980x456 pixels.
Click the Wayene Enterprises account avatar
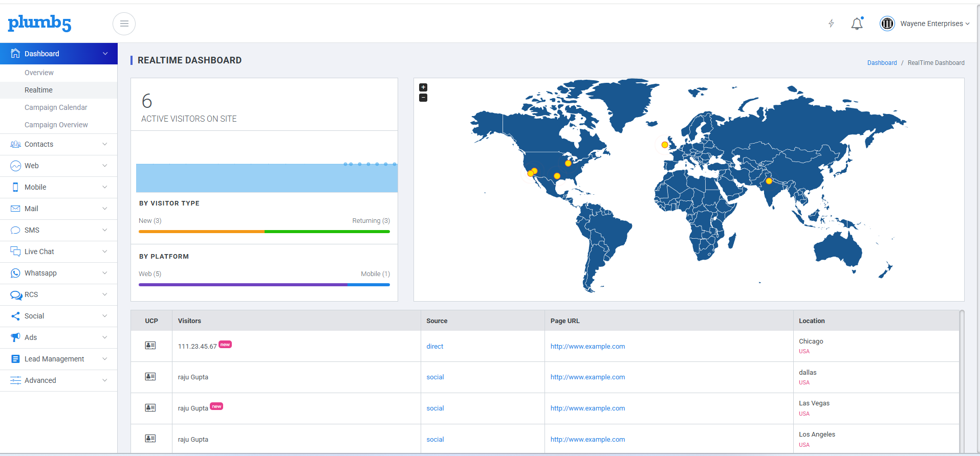click(887, 24)
